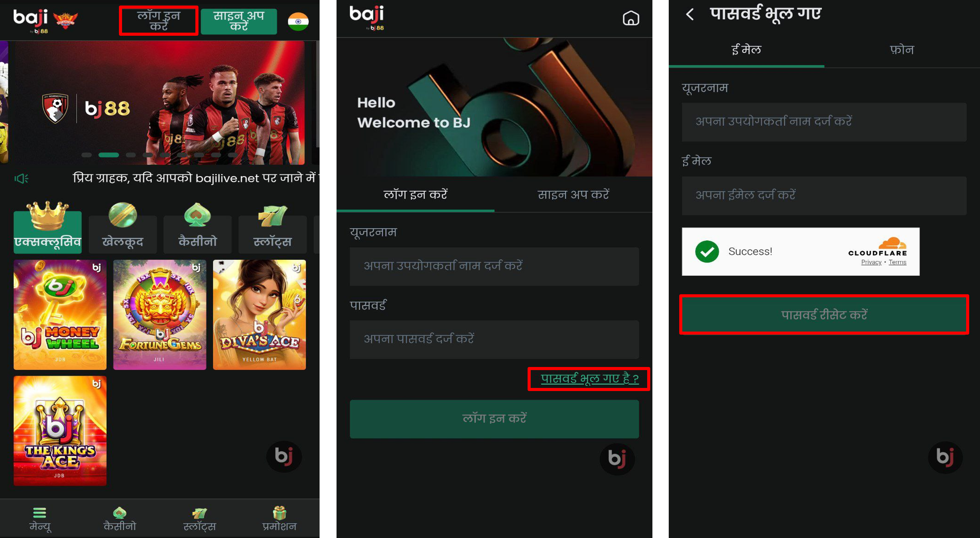Select the एक्सक्लूसिव crown category
This screenshot has height=538, width=980.
tap(47, 227)
